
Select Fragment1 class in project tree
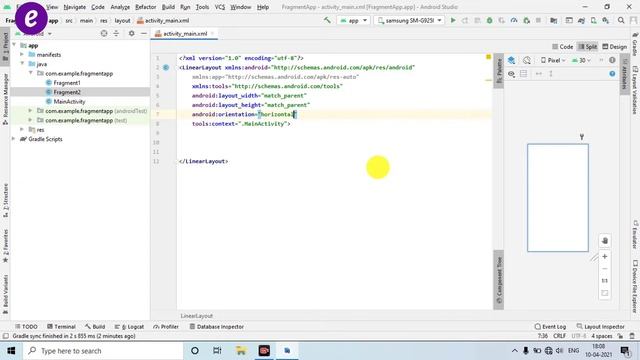(67, 82)
